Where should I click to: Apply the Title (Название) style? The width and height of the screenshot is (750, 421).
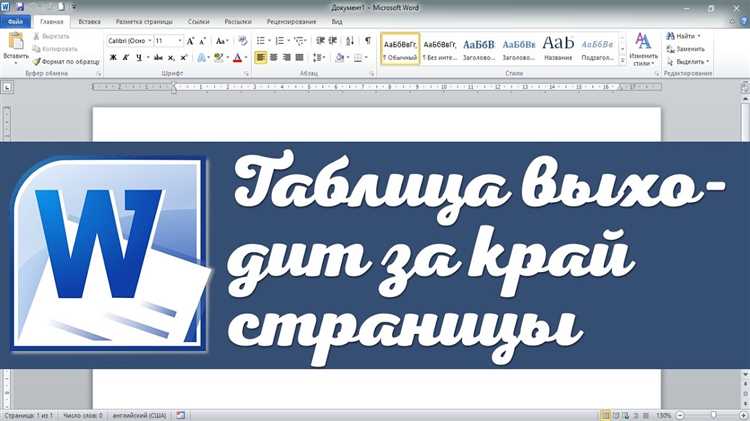[x=558, y=49]
